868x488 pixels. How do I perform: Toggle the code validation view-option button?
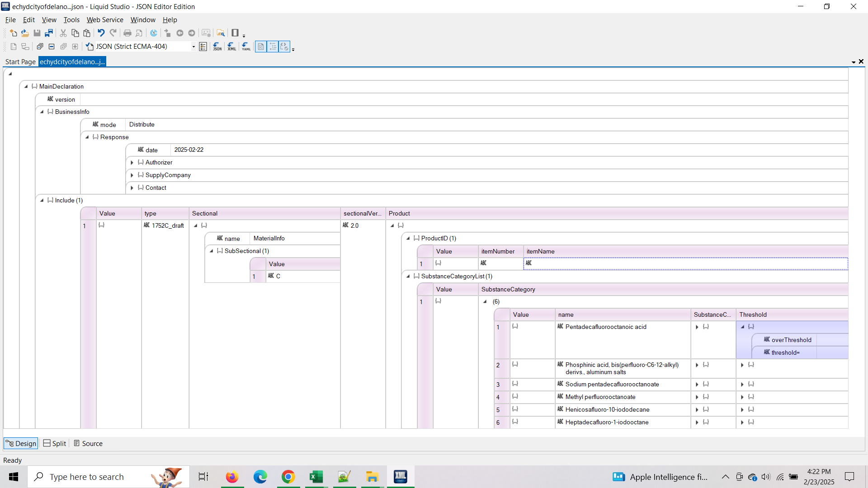(x=284, y=47)
